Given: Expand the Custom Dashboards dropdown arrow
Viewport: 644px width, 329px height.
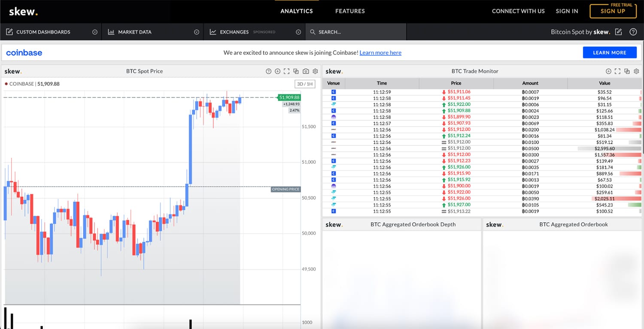Looking at the screenshot, I should click(95, 32).
